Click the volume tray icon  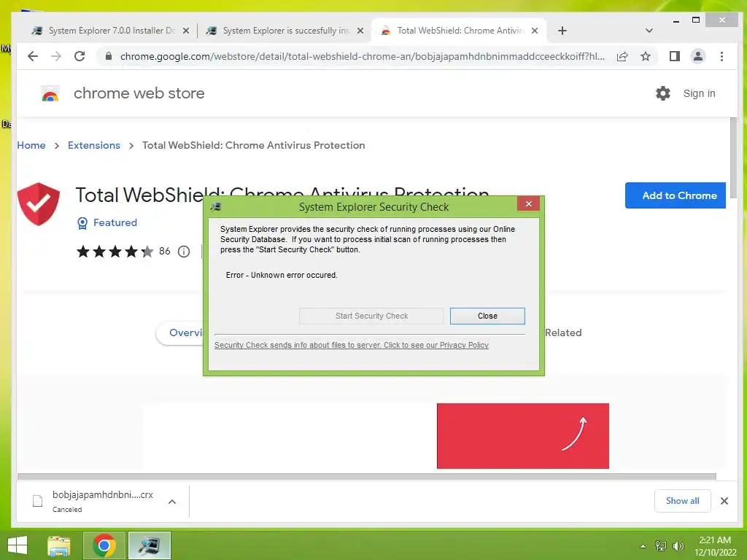coord(678,545)
